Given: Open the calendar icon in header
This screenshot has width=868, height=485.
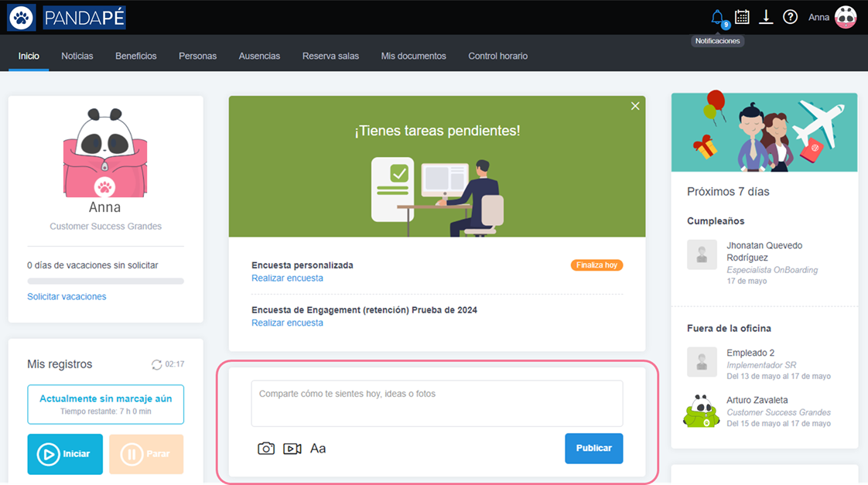Looking at the screenshot, I should [x=742, y=17].
